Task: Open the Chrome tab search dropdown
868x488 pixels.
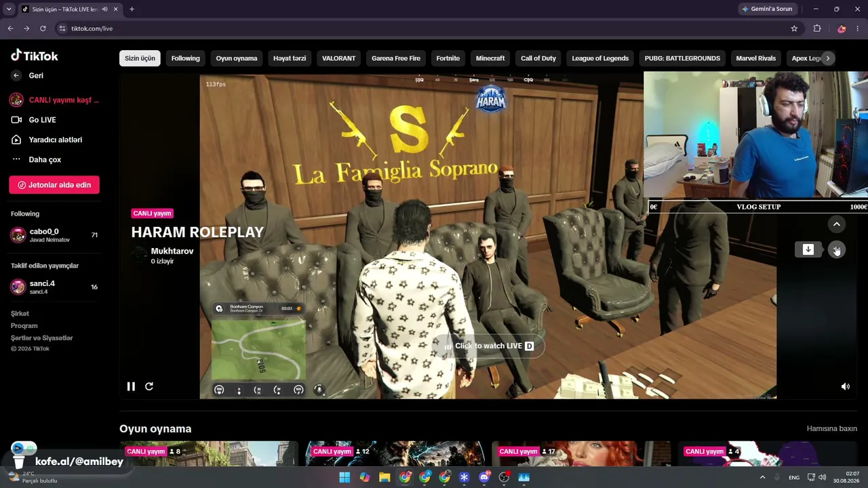Action: point(9,9)
